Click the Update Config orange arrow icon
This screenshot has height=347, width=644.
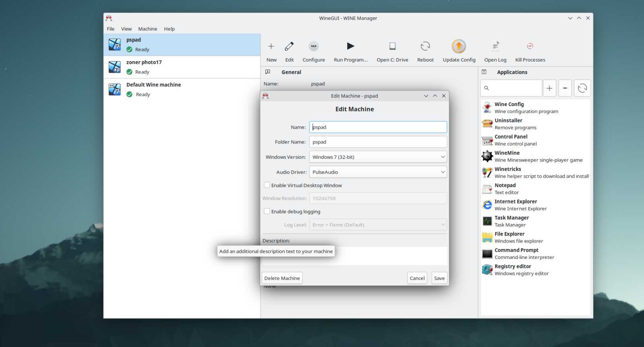[459, 46]
